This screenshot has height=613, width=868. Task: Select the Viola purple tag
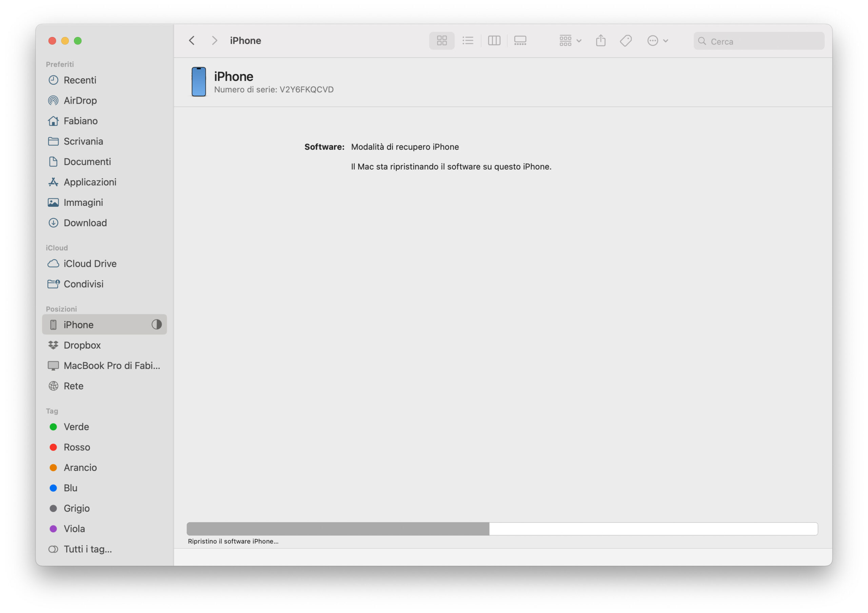[104, 529]
